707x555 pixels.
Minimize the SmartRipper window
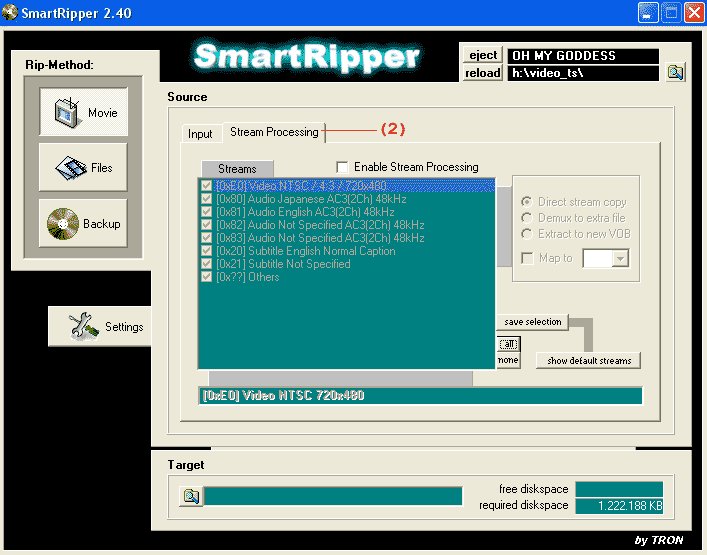click(648, 12)
